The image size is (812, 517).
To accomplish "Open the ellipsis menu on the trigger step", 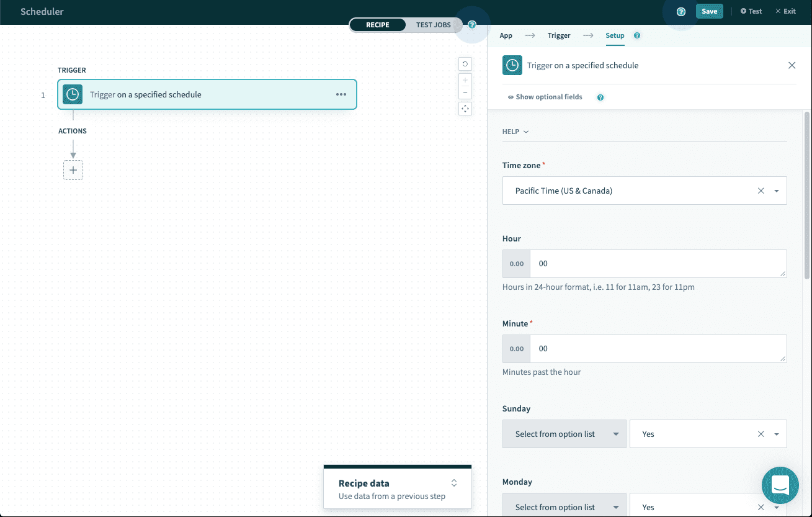I will [x=341, y=94].
